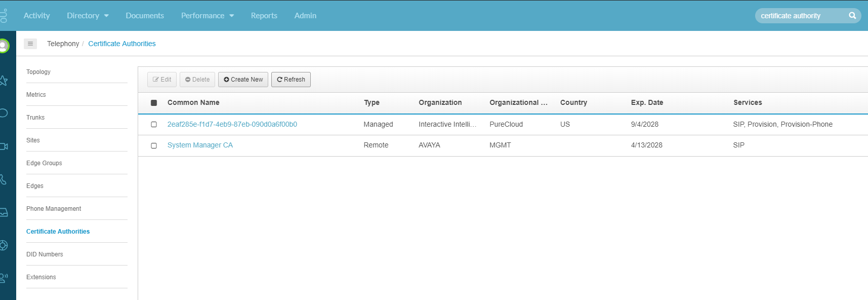Click the PureCloud organizational unit cell
The width and height of the screenshot is (868, 300).
506,124
